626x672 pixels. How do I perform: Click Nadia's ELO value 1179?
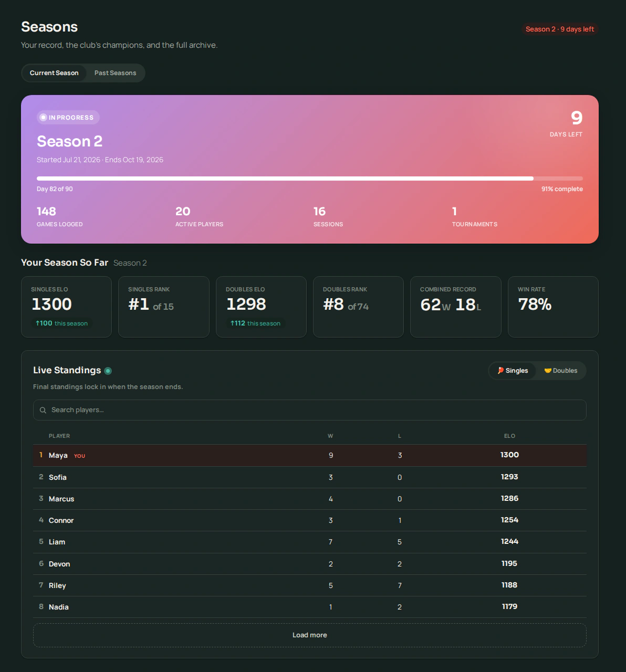(509, 606)
